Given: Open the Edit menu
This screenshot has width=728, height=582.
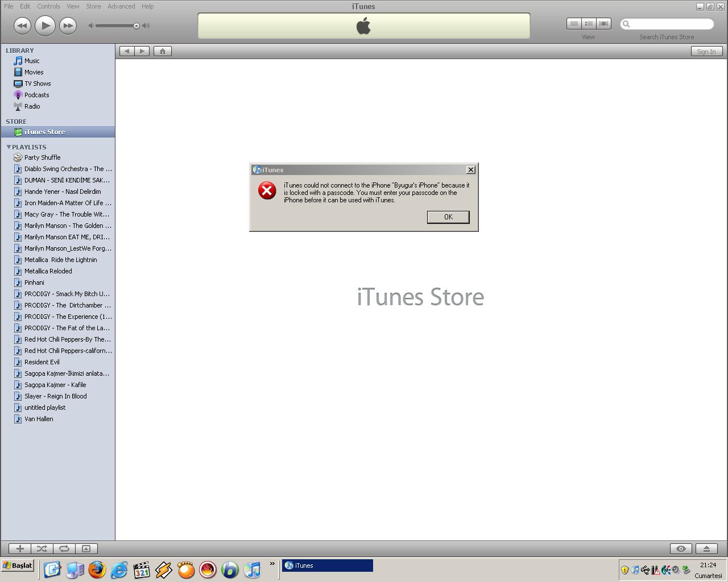Looking at the screenshot, I should pyautogui.click(x=25, y=6).
